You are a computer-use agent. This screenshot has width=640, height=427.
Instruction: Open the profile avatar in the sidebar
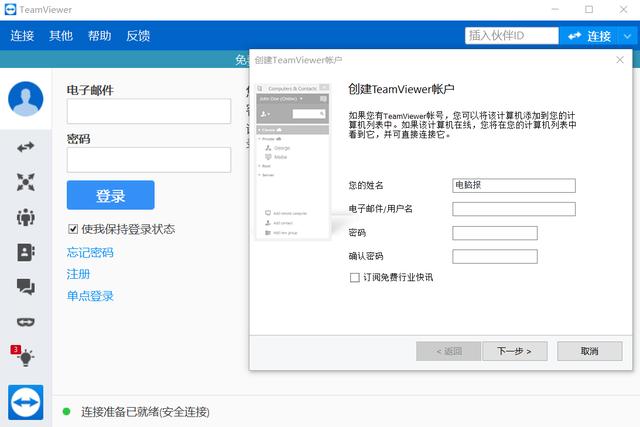pos(26,99)
